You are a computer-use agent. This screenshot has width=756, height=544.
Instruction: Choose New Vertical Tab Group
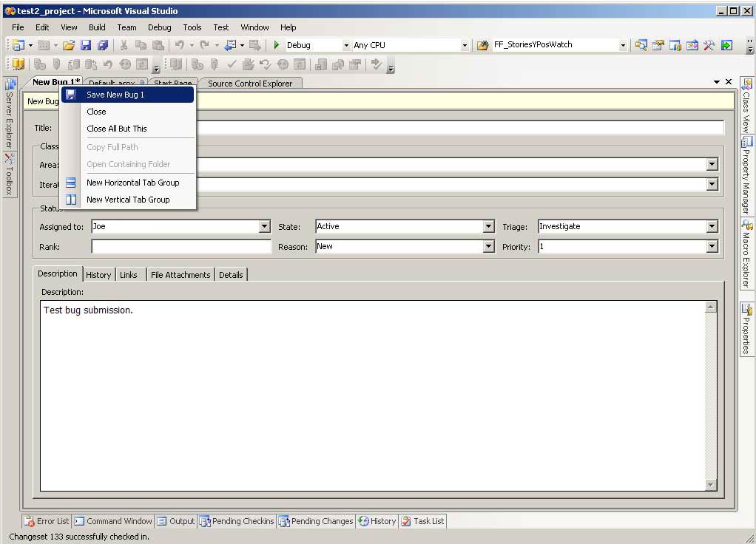pos(128,200)
